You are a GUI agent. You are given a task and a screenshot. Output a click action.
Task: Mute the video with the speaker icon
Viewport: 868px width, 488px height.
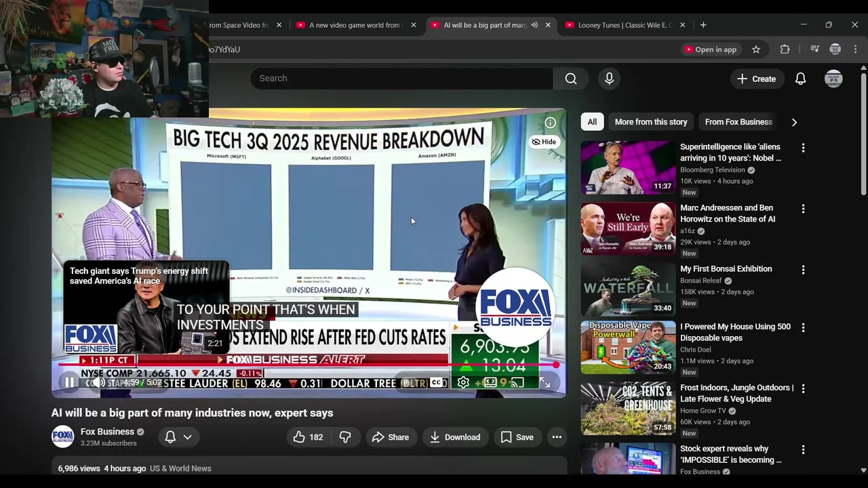click(x=99, y=383)
